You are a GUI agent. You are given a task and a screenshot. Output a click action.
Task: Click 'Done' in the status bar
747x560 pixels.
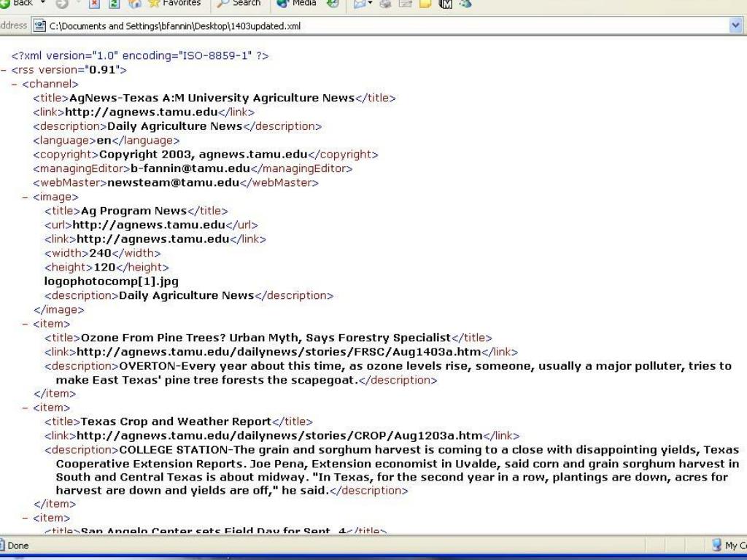click(18, 545)
